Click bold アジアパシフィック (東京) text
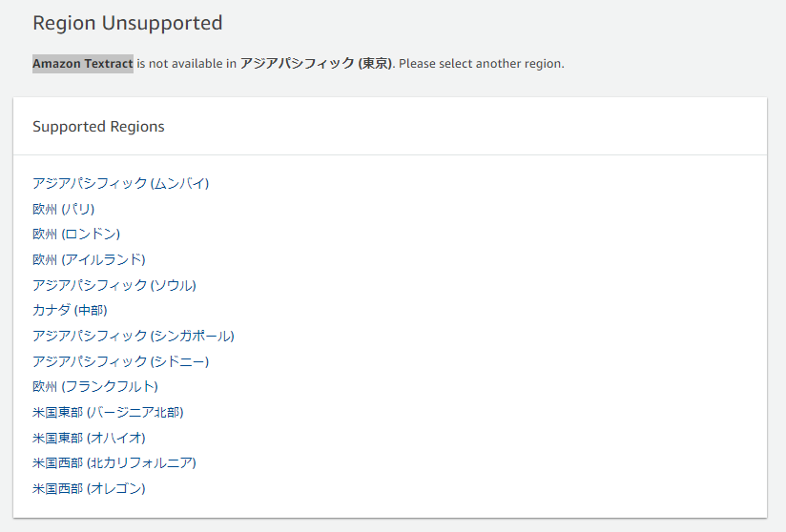The width and height of the screenshot is (786, 532). pyautogui.click(x=318, y=64)
